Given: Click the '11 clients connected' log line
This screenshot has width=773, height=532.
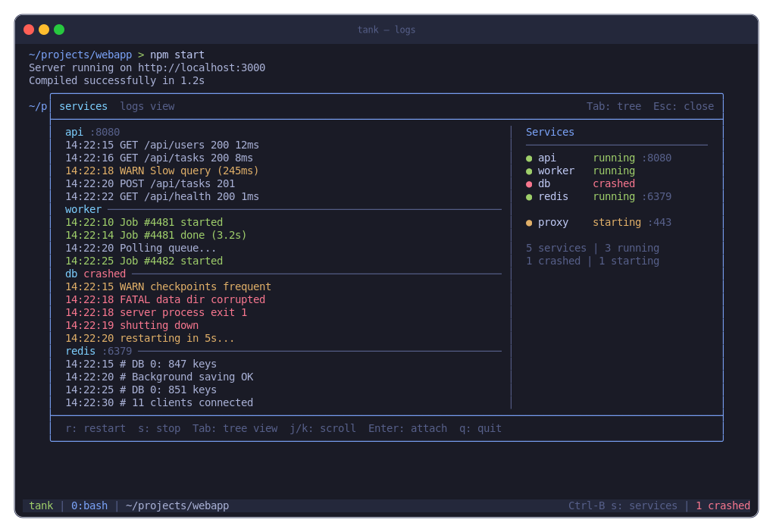Looking at the screenshot, I should [159, 403].
